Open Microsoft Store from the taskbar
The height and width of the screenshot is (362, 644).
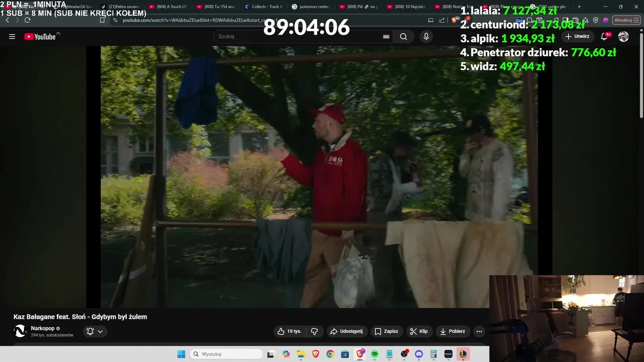pos(345,354)
